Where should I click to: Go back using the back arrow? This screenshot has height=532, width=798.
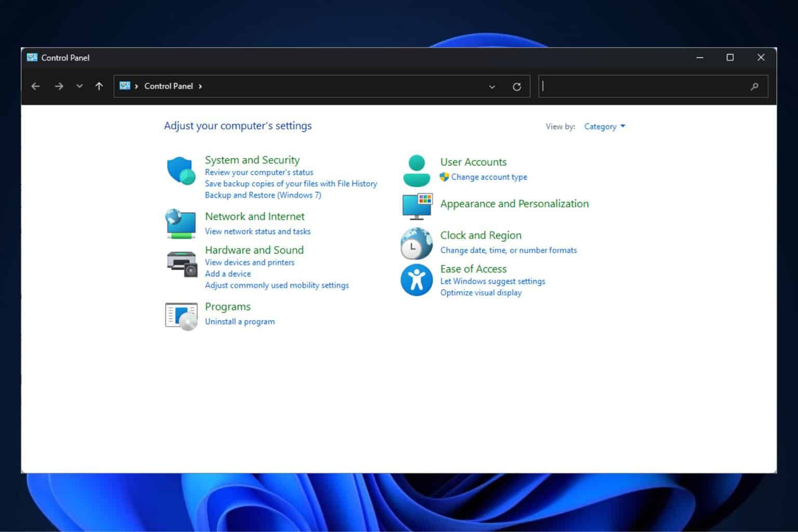coord(35,86)
